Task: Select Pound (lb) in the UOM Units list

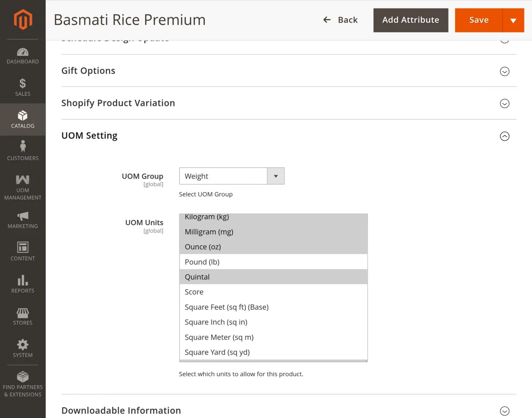Action: 202,262
